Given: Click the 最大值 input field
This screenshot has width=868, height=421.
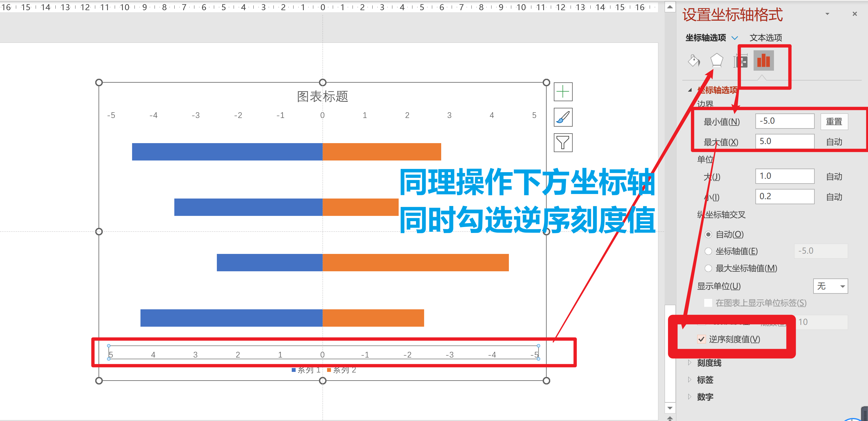Looking at the screenshot, I should point(785,141).
